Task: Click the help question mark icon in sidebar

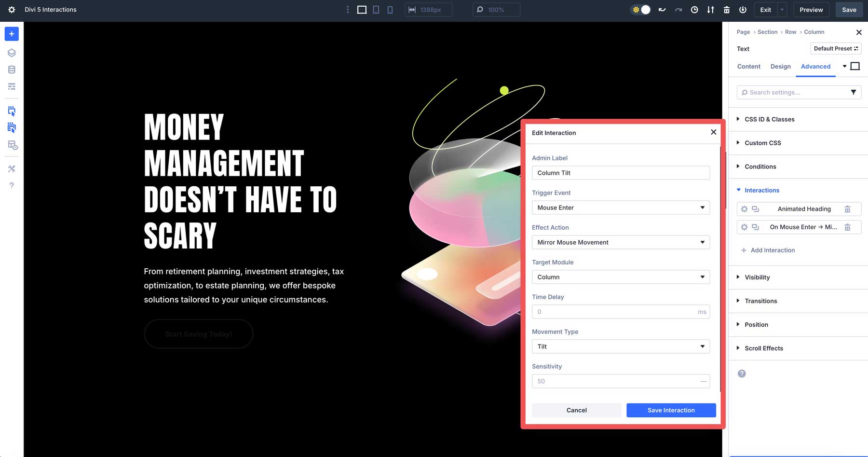Action: [x=12, y=185]
